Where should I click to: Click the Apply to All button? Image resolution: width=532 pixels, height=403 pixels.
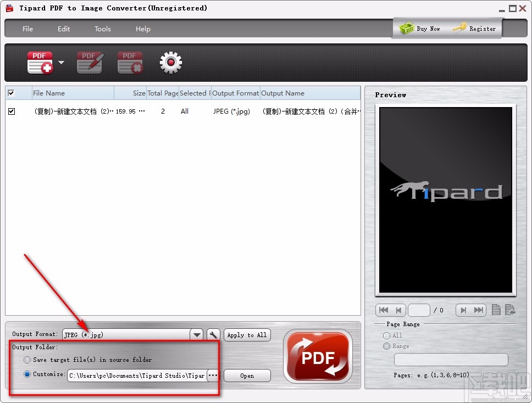pyautogui.click(x=247, y=335)
